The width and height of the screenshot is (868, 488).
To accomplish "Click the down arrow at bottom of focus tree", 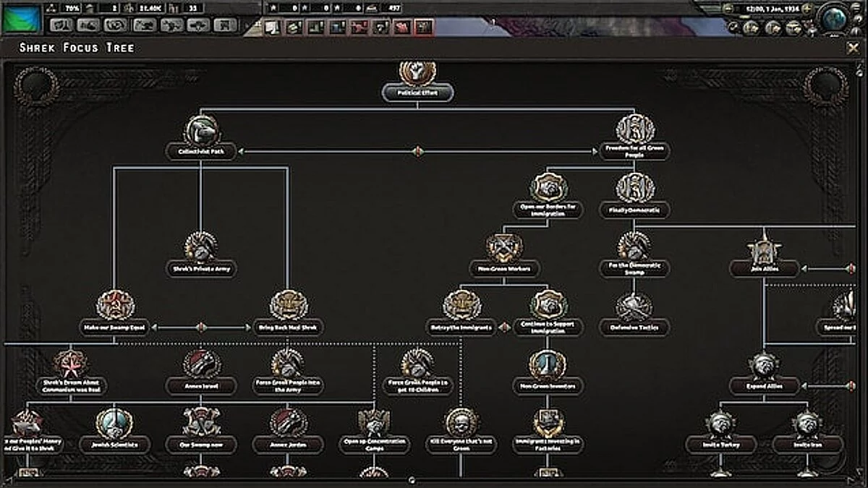I will point(414,479).
